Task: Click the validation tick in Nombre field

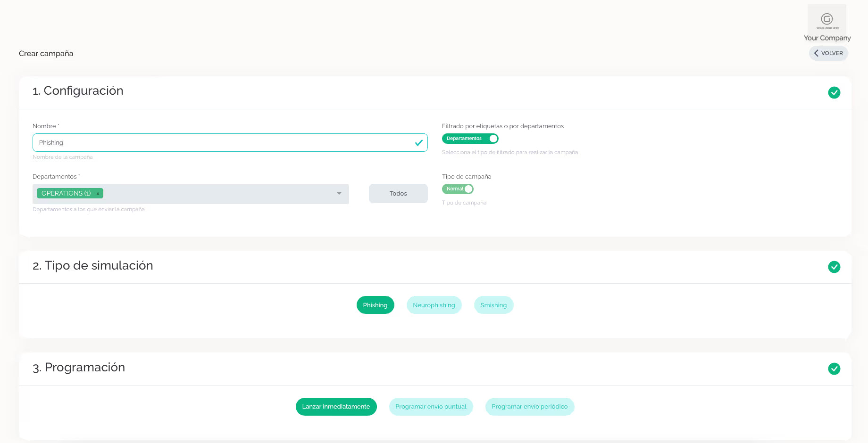Action: tap(418, 143)
